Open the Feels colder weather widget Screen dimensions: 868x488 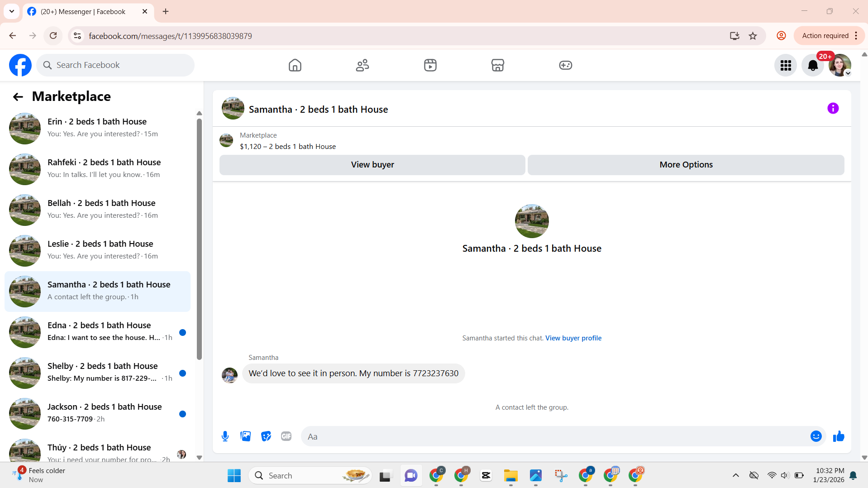pyautogui.click(x=40, y=475)
